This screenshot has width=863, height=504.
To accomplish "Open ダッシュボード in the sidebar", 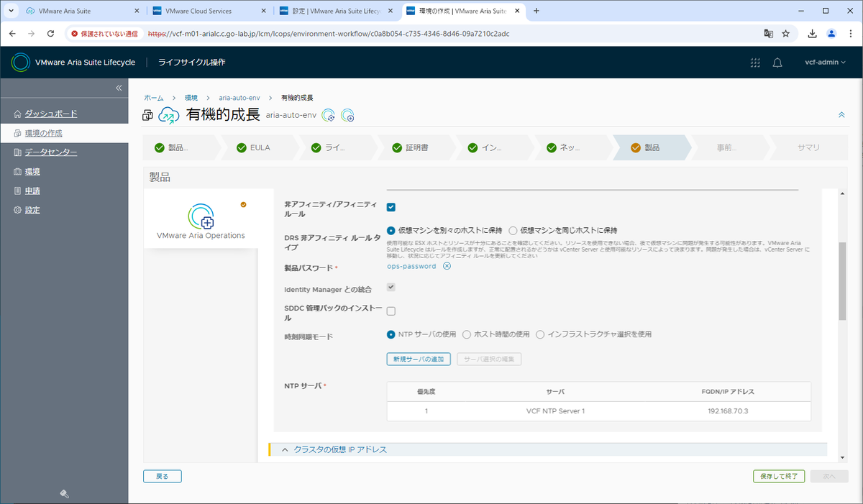I will (x=51, y=114).
